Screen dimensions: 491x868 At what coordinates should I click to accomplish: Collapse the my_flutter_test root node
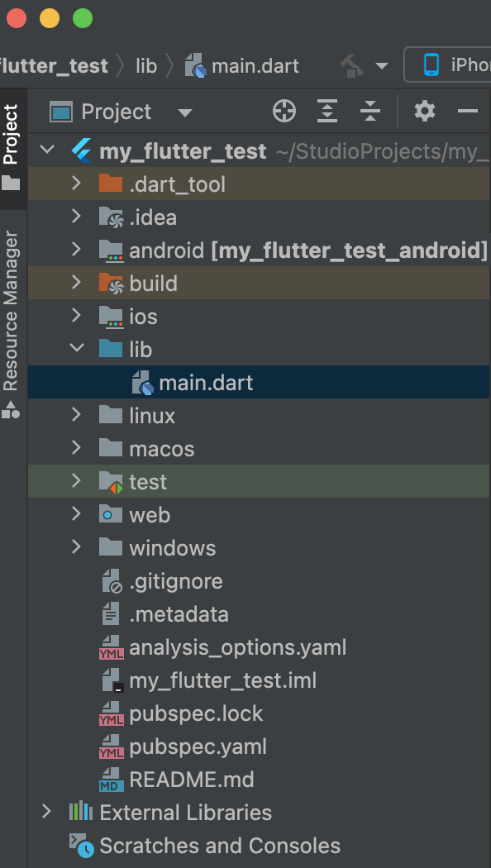point(48,150)
